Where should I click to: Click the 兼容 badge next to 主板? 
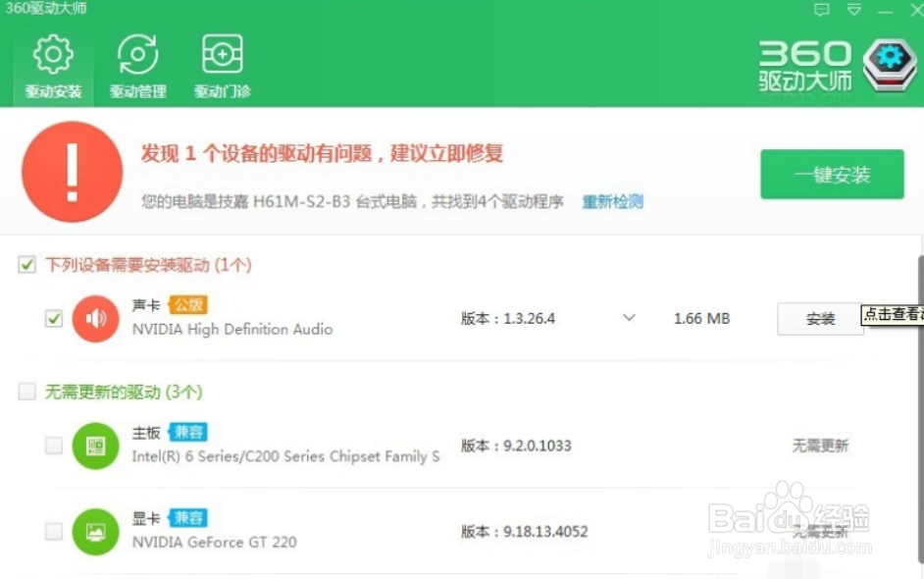188,432
